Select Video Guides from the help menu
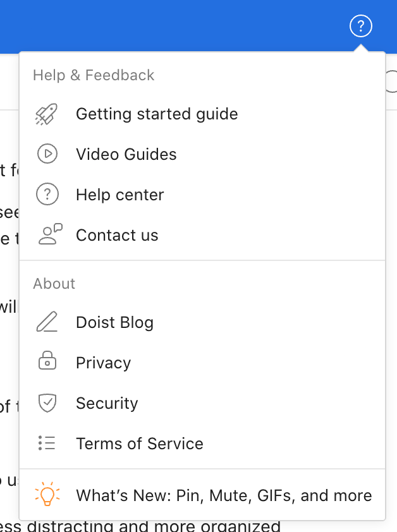The width and height of the screenshot is (397, 532). pyautogui.click(x=126, y=154)
